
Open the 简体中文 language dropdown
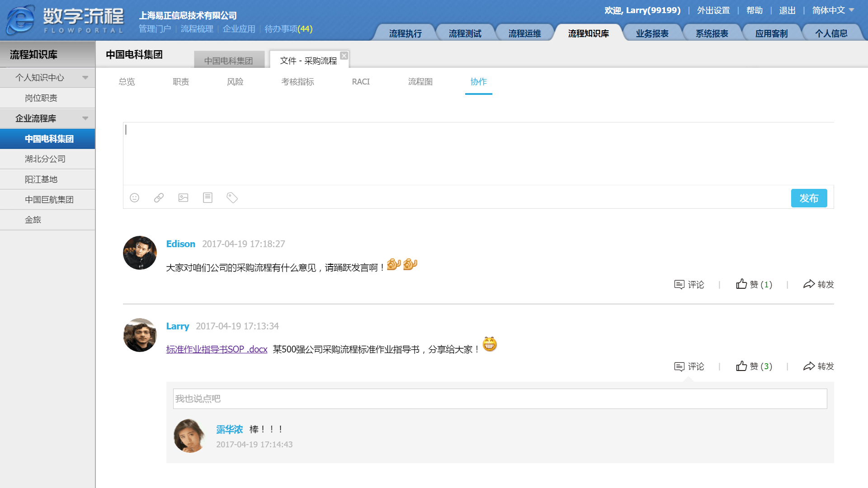[833, 10]
